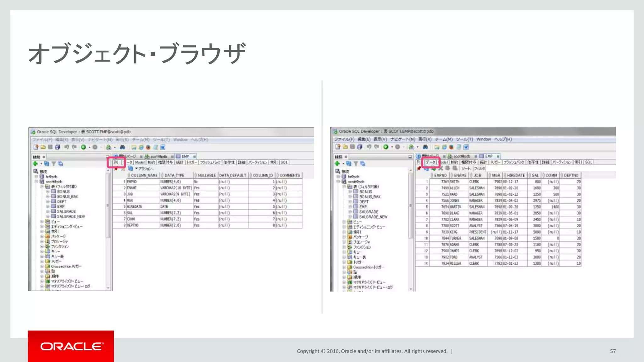Open アクション dropdown in left window
This screenshot has width=644, height=362.
(144, 169)
